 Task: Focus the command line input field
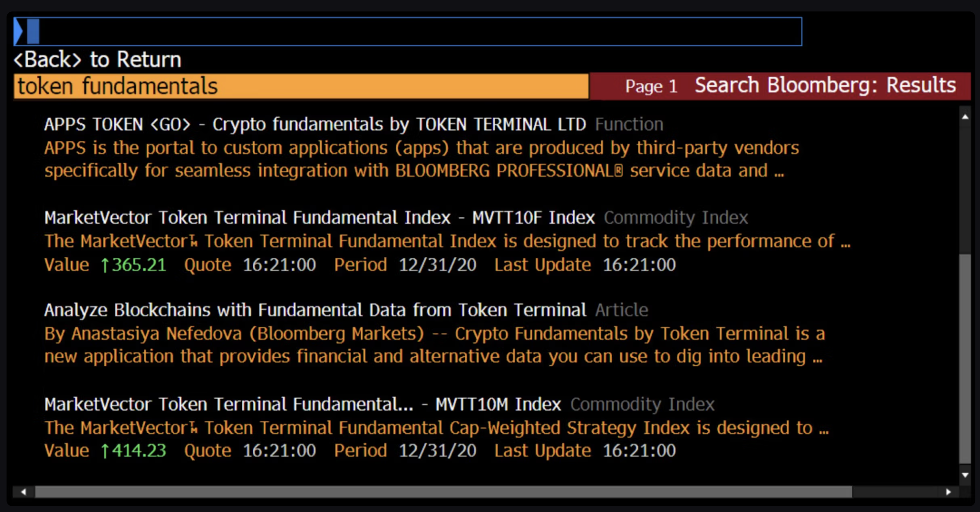click(408, 31)
